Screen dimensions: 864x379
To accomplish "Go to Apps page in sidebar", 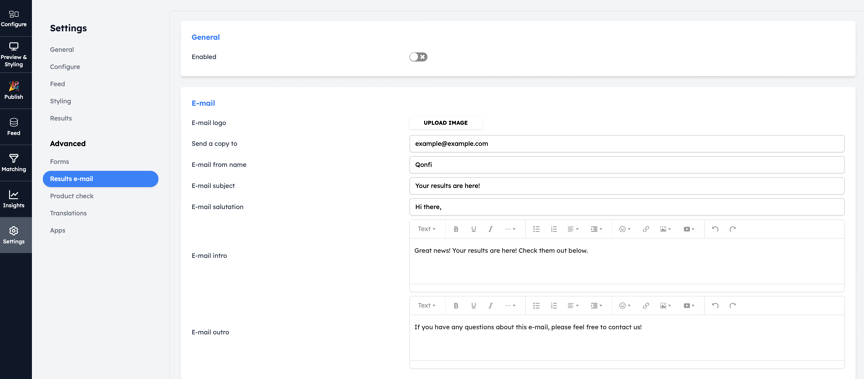I will tap(58, 231).
